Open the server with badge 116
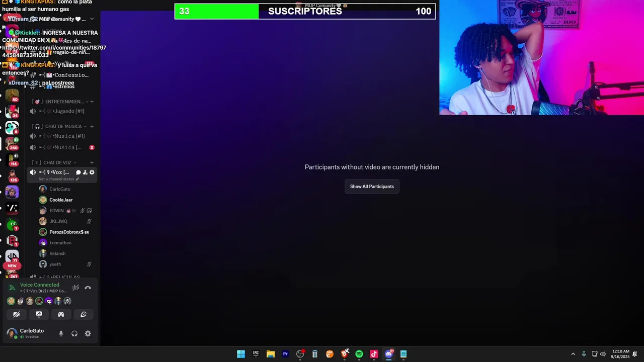Image resolution: width=644 pixels, height=362 pixels. (x=12, y=159)
